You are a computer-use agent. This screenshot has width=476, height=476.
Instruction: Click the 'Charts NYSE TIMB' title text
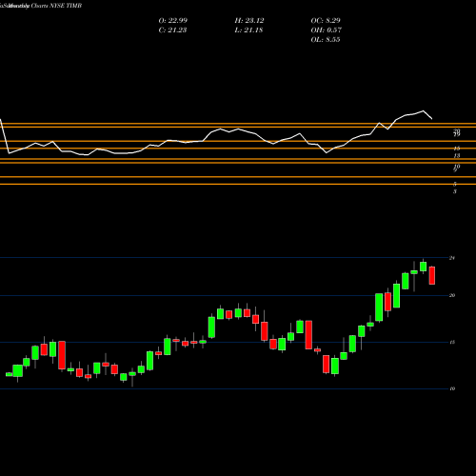56,6
